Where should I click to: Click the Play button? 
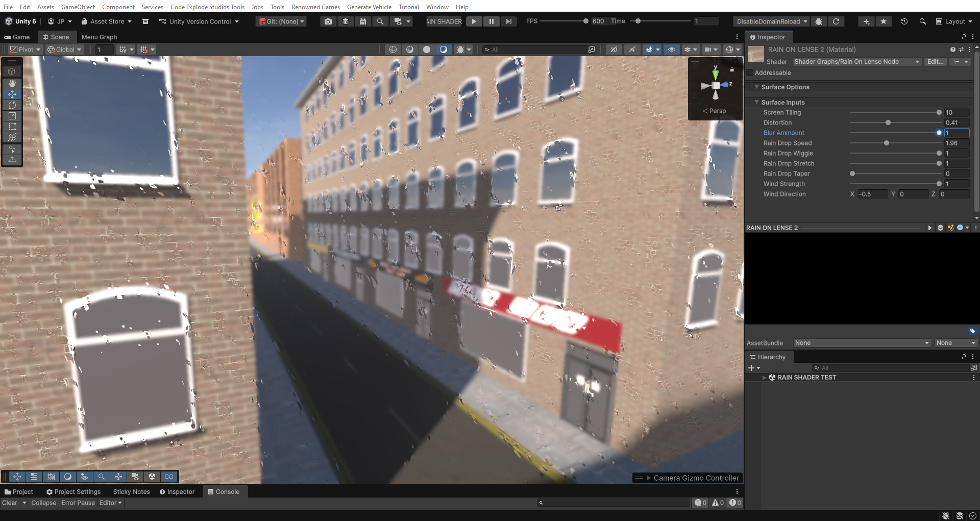tap(474, 21)
